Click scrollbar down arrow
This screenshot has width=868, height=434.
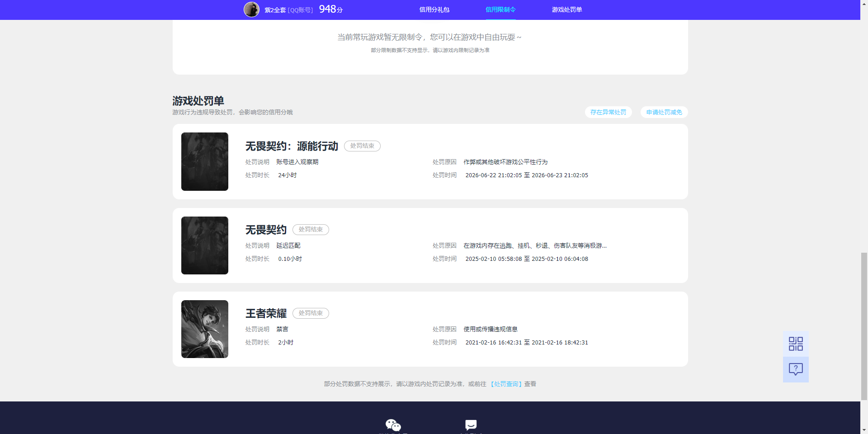[864, 430]
